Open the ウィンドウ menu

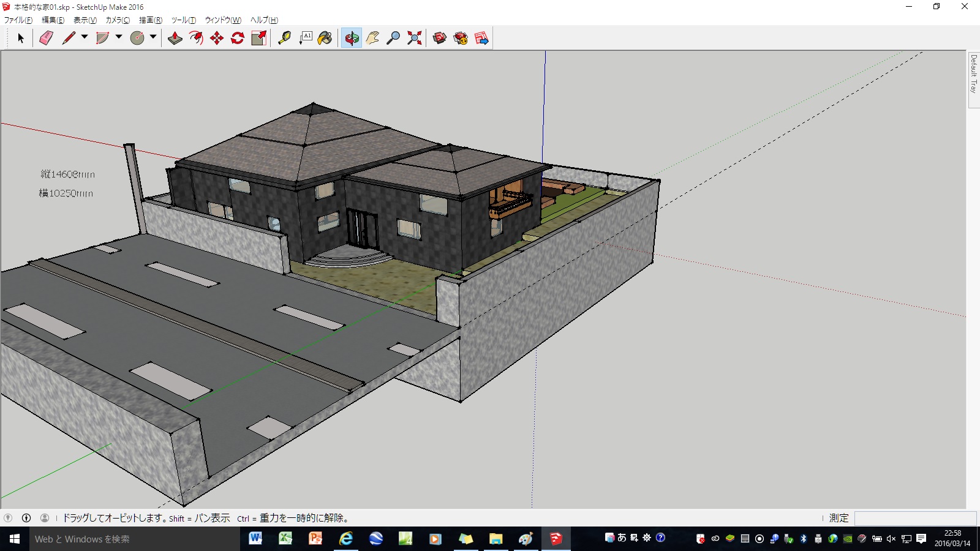222,20
